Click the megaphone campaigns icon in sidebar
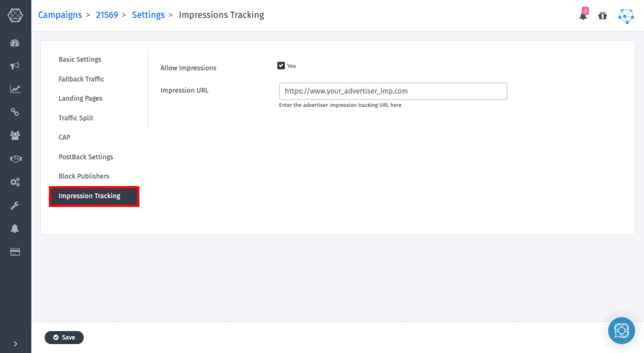Viewport: 644px width, 353px height. click(x=15, y=65)
